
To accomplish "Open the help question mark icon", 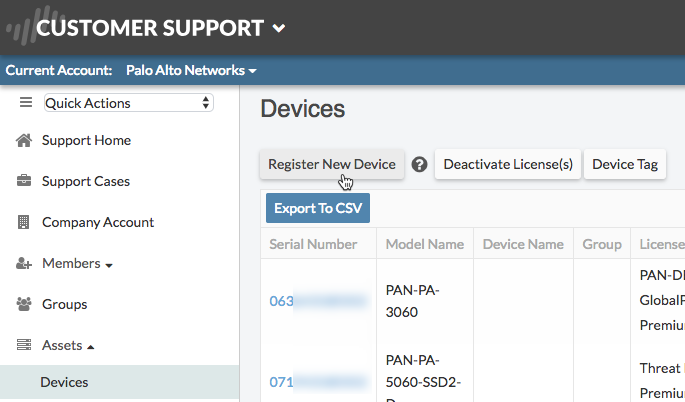I will 420,165.
